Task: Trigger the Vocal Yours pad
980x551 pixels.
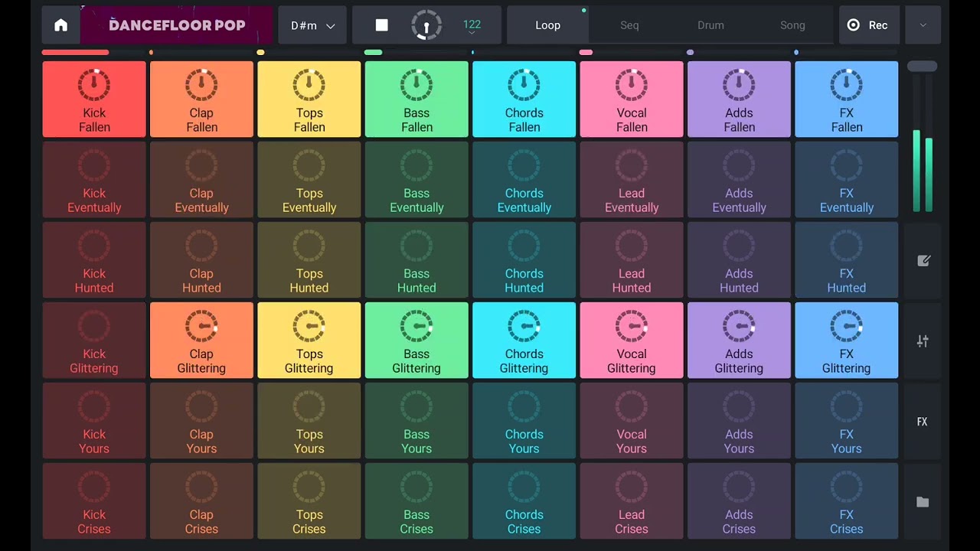Action: [x=632, y=421]
